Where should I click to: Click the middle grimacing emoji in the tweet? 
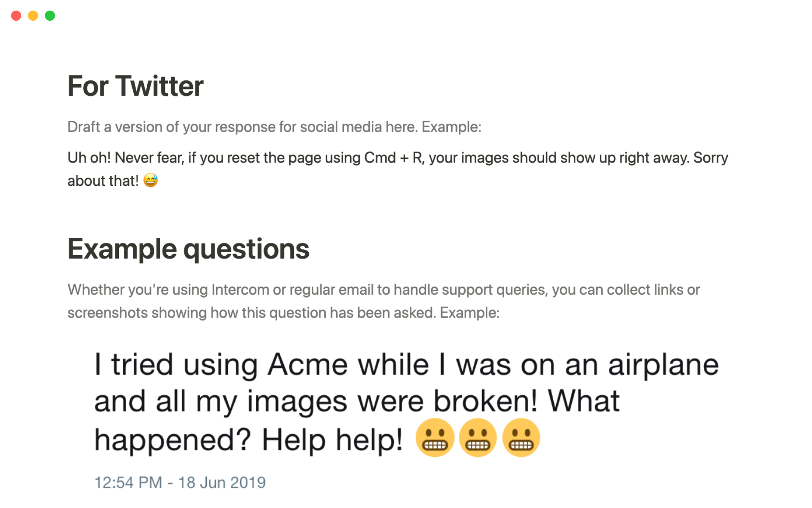coord(478,438)
